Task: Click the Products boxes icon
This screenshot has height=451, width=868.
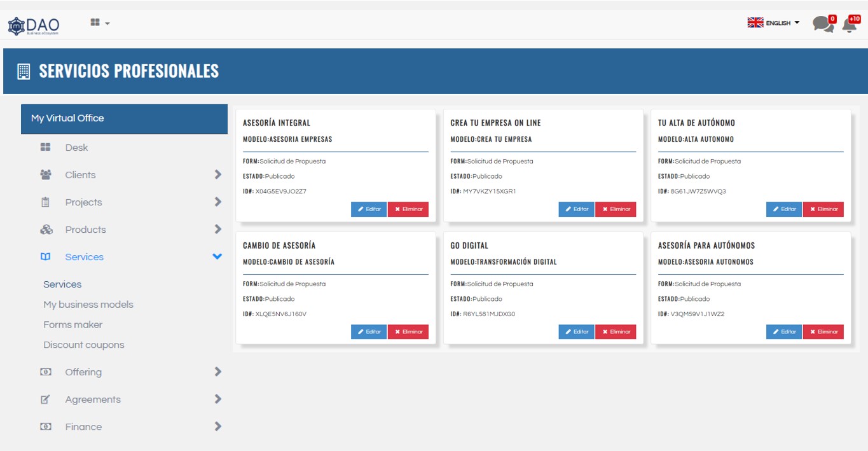Action: [x=46, y=230]
